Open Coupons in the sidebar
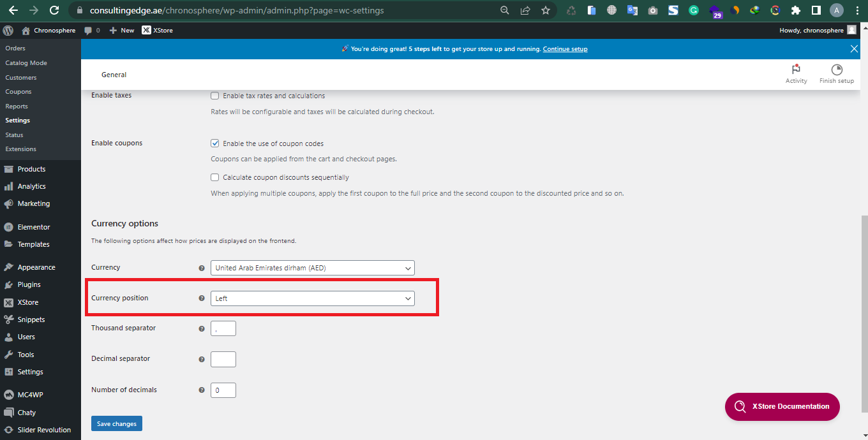The height and width of the screenshot is (440, 868). coord(19,92)
